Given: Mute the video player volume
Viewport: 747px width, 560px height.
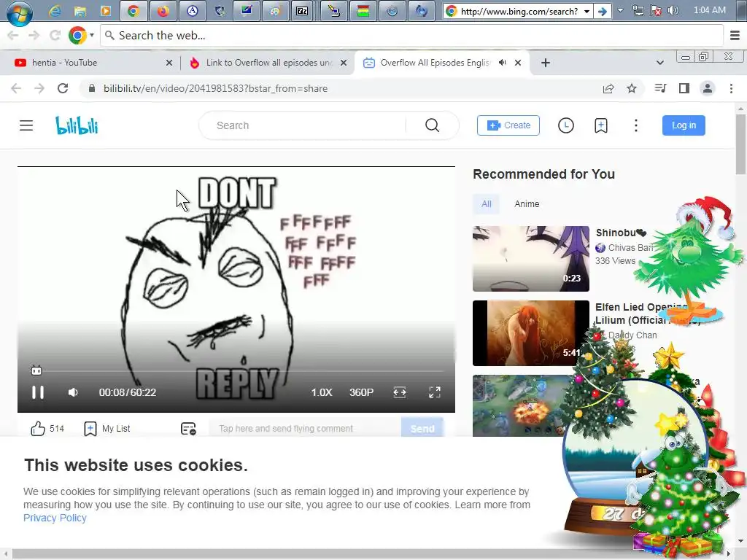Looking at the screenshot, I should (x=73, y=392).
